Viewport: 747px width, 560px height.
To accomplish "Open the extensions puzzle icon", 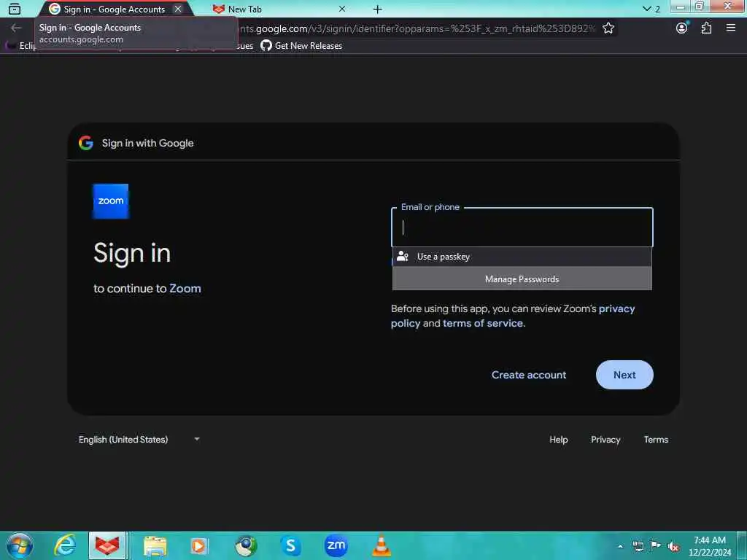I will pyautogui.click(x=706, y=28).
